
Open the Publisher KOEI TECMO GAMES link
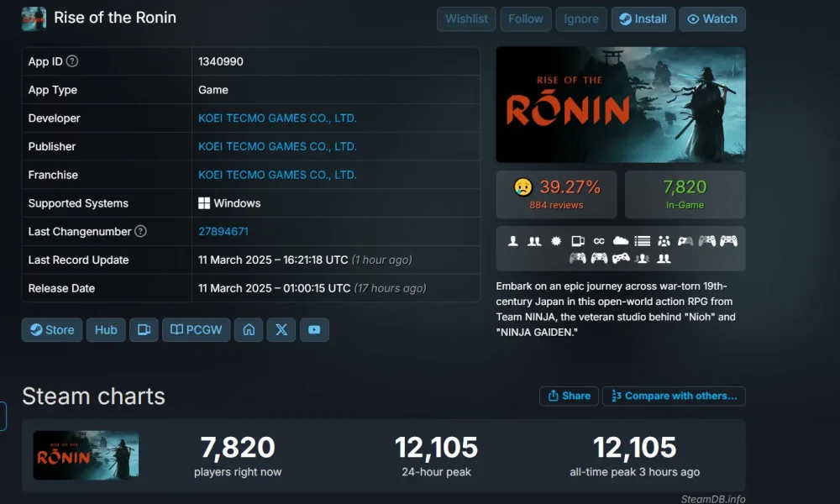[277, 147]
